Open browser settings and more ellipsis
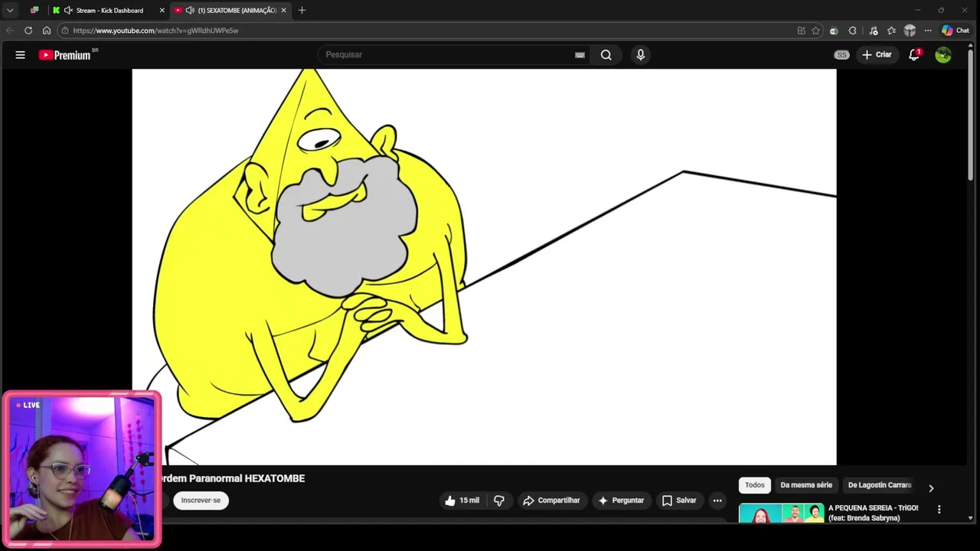 (928, 31)
